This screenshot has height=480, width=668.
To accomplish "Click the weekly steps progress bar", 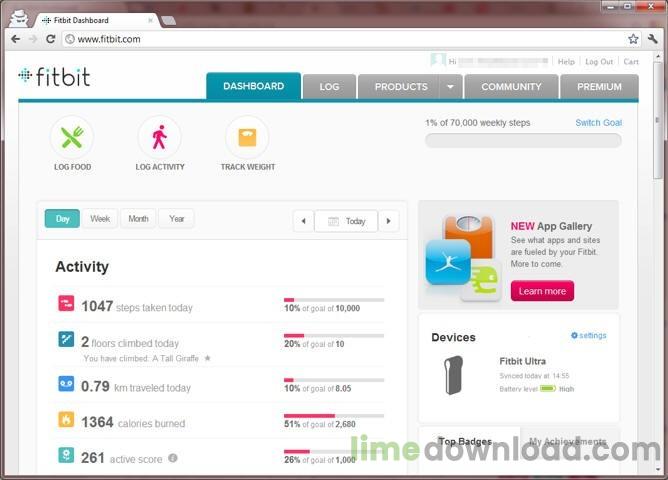I will 523,141.
